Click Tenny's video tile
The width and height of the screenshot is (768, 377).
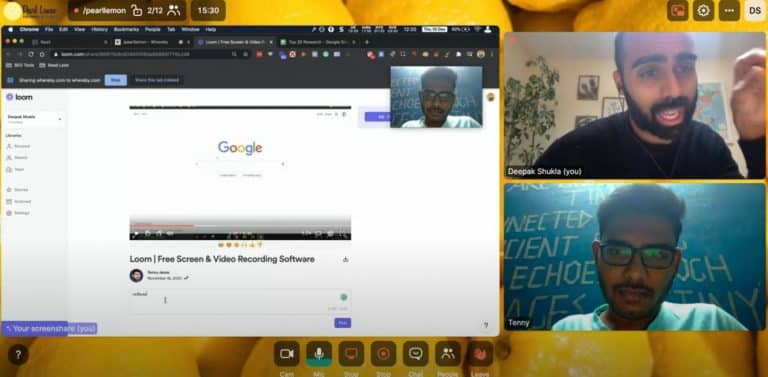(x=635, y=257)
